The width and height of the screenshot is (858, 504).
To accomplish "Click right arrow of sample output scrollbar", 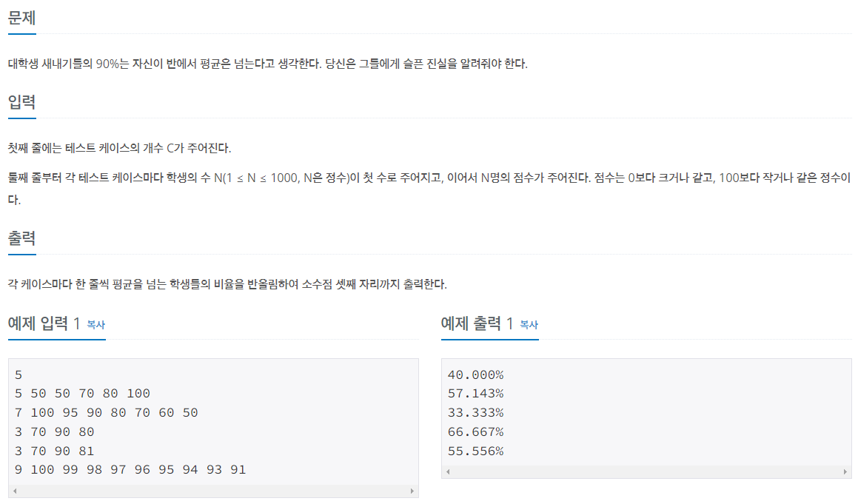I will pyautogui.click(x=845, y=471).
